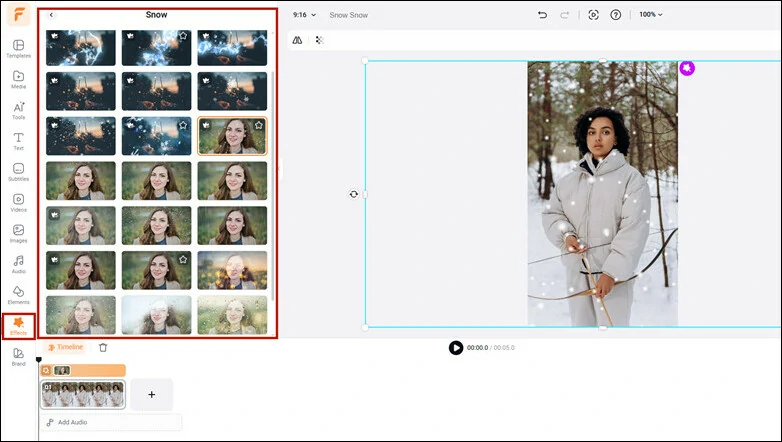
Task: Delete the selected timeline item with trash icon
Action: tap(103, 347)
